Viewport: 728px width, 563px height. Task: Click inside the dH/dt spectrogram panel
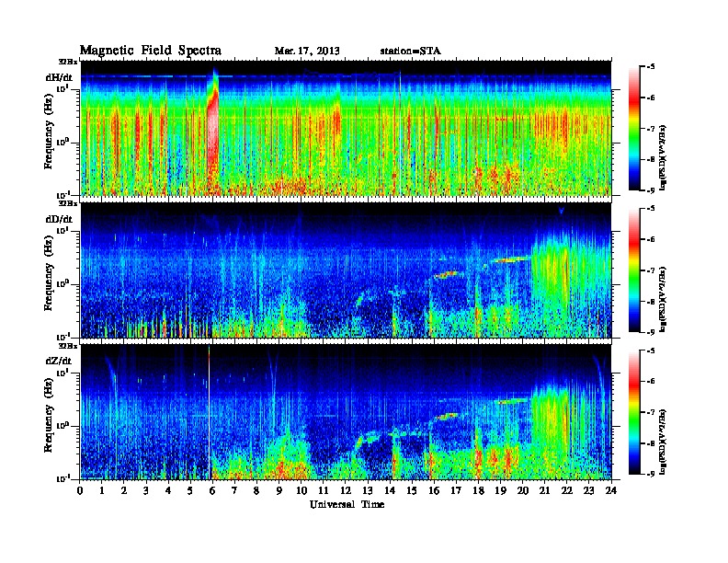(x=346, y=128)
